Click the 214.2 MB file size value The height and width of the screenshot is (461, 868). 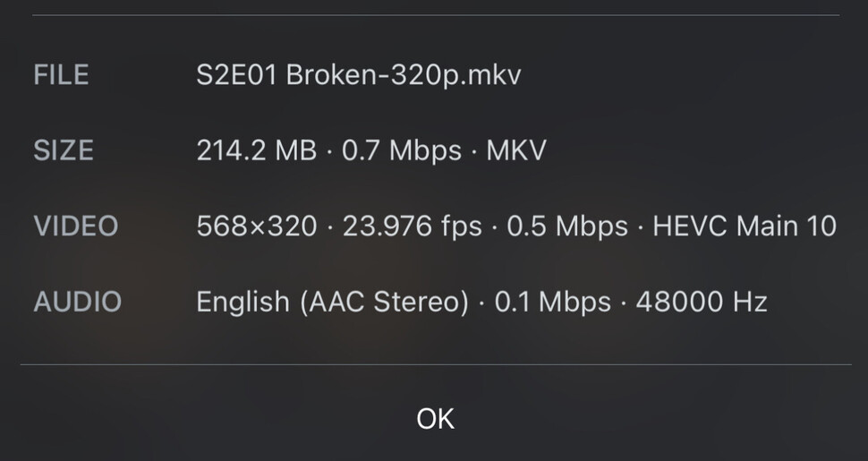(256, 150)
